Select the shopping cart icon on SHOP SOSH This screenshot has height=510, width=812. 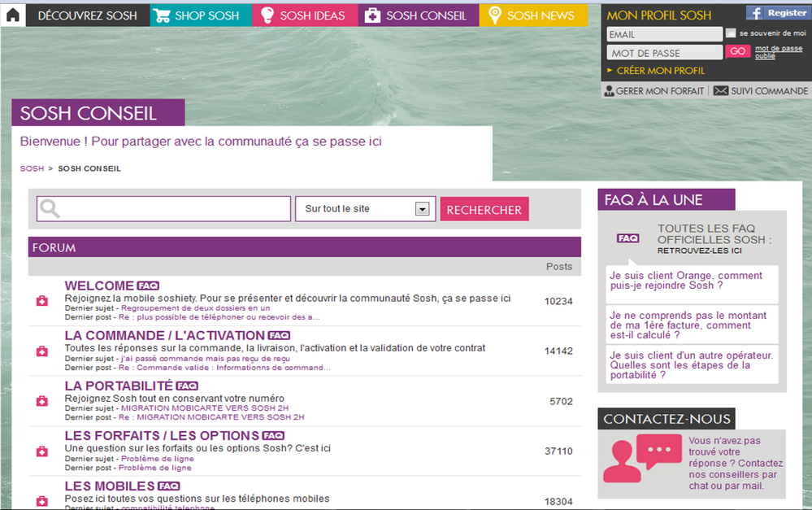160,14
